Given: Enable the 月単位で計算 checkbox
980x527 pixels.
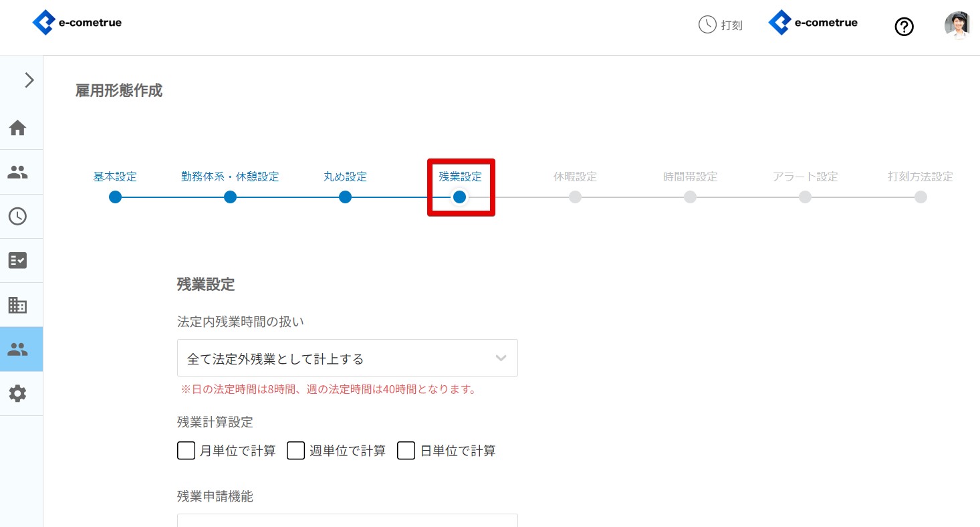Looking at the screenshot, I should coord(186,451).
